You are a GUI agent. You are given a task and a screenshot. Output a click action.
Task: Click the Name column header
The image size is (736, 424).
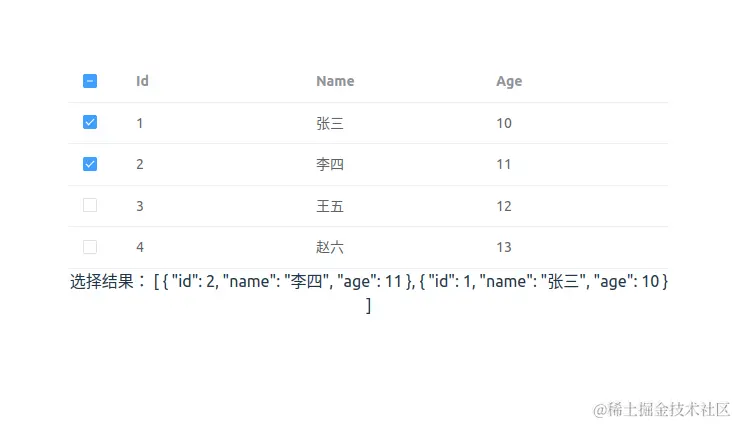(335, 81)
